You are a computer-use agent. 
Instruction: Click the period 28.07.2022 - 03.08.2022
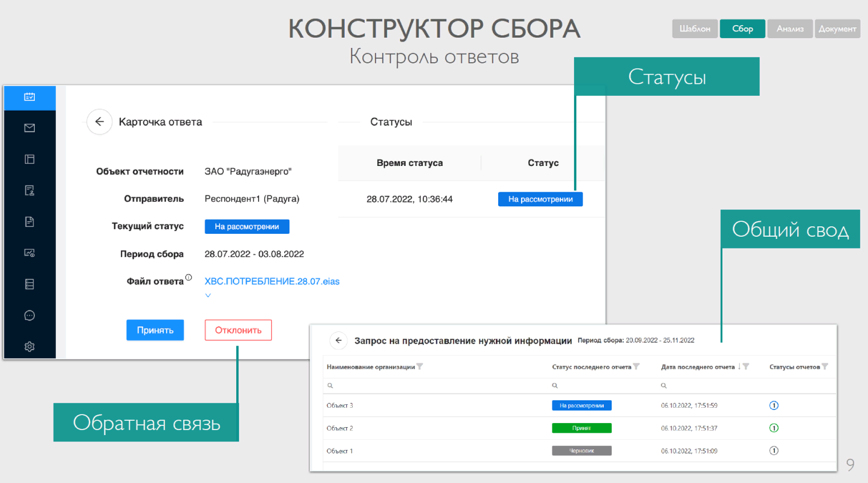tap(255, 254)
